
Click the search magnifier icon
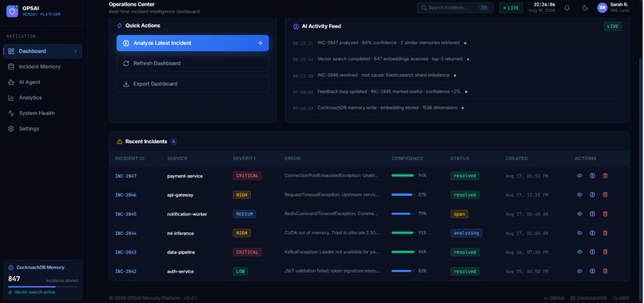[x=423, y=8]
